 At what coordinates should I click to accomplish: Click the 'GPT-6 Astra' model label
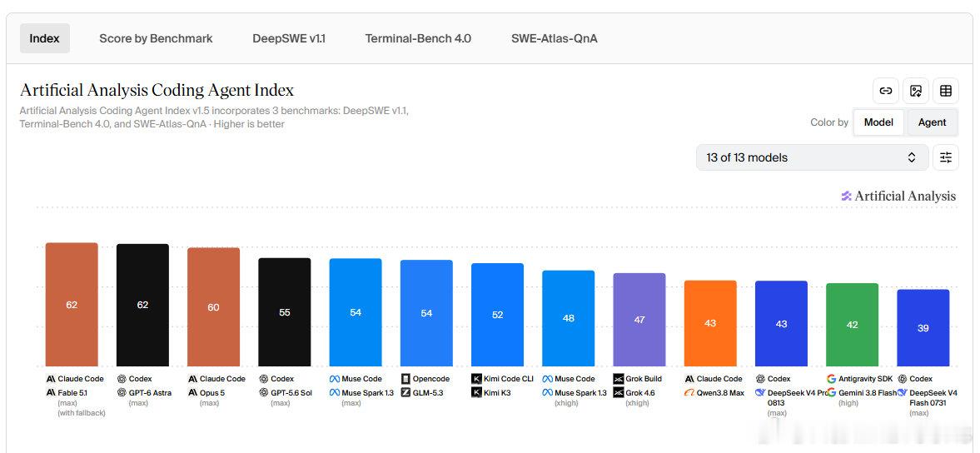click(150, 393)
